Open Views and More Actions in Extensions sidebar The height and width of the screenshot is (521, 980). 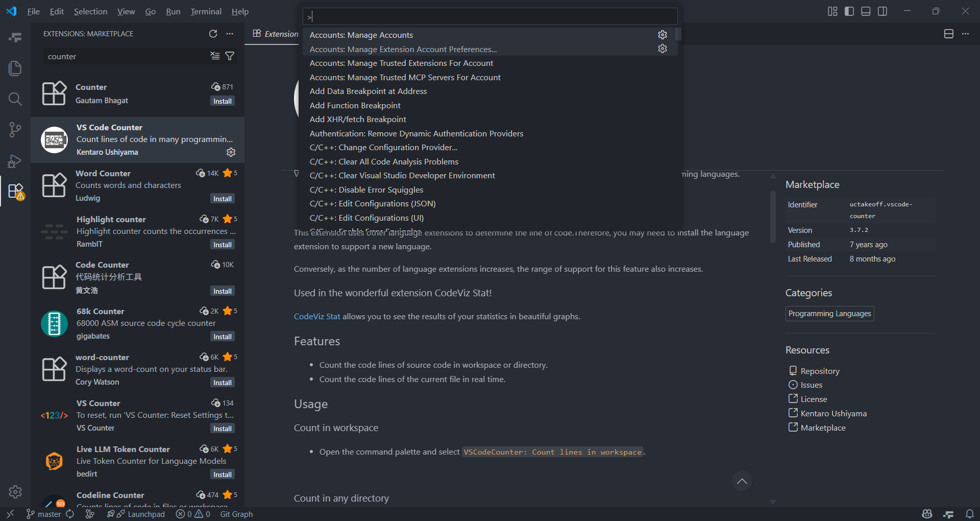tap(230, 34)
